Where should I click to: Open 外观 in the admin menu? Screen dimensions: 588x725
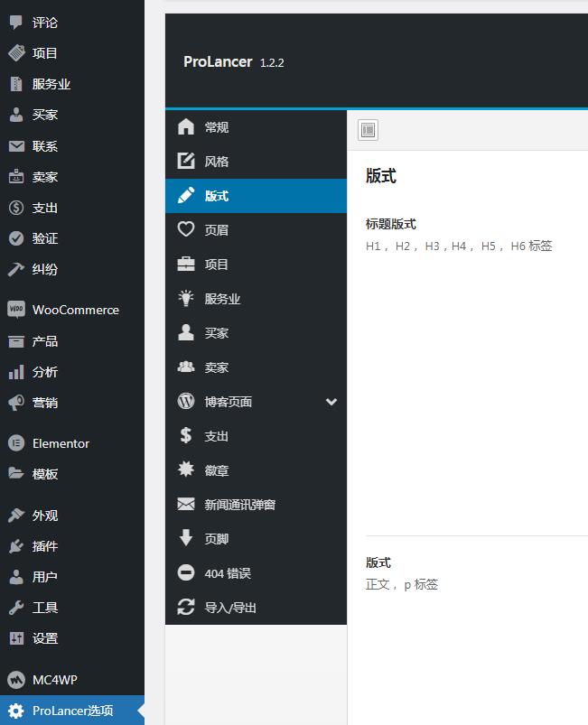[72, 515]
